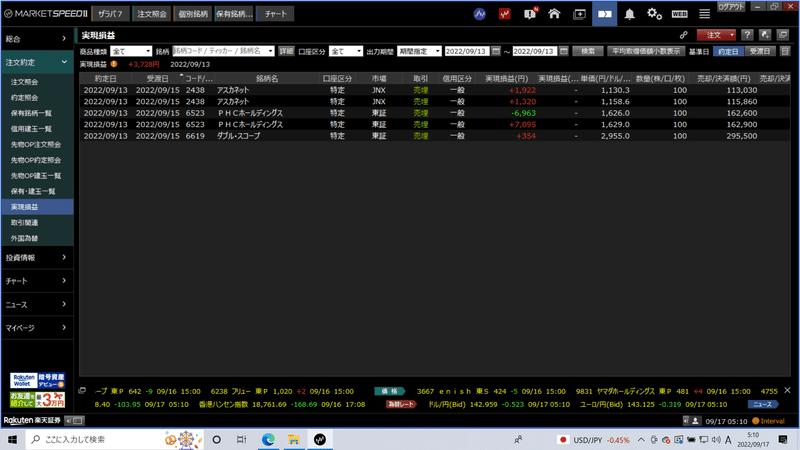Switch to the 保有銘柄 tab
800x450 pixels.
point(234,14)
